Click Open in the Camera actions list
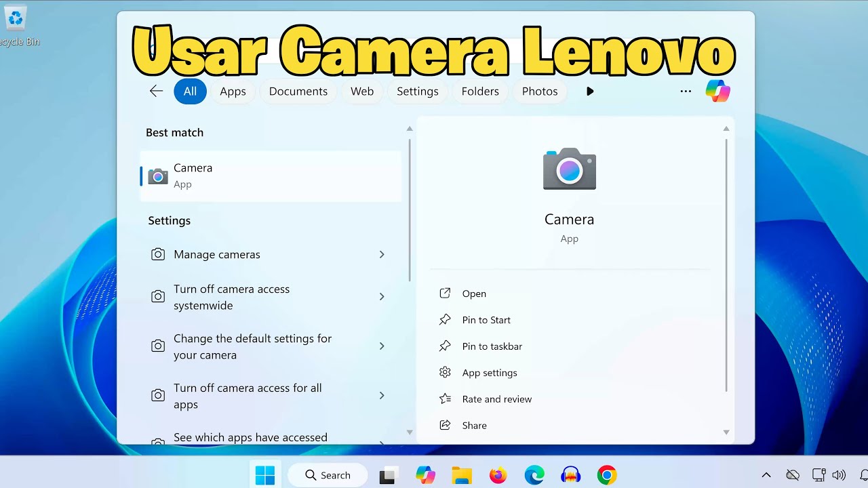This screenshot has height=488, width=868. [474, 293]
